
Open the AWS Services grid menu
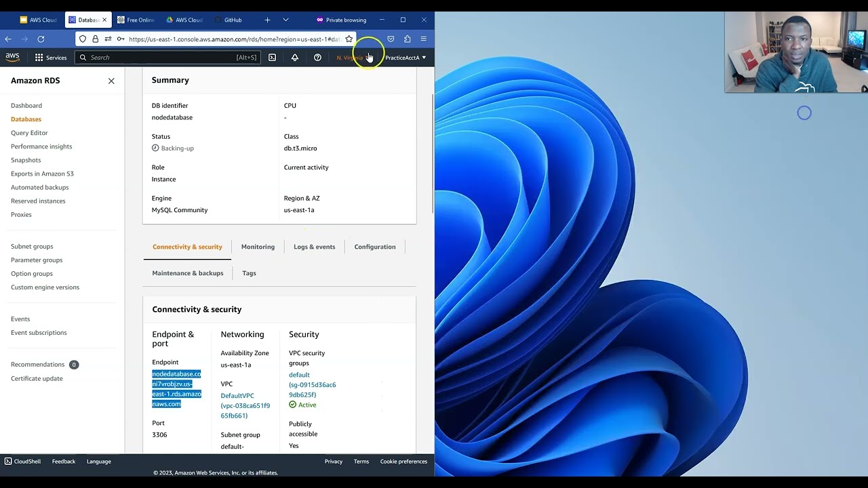coord(51,58)
